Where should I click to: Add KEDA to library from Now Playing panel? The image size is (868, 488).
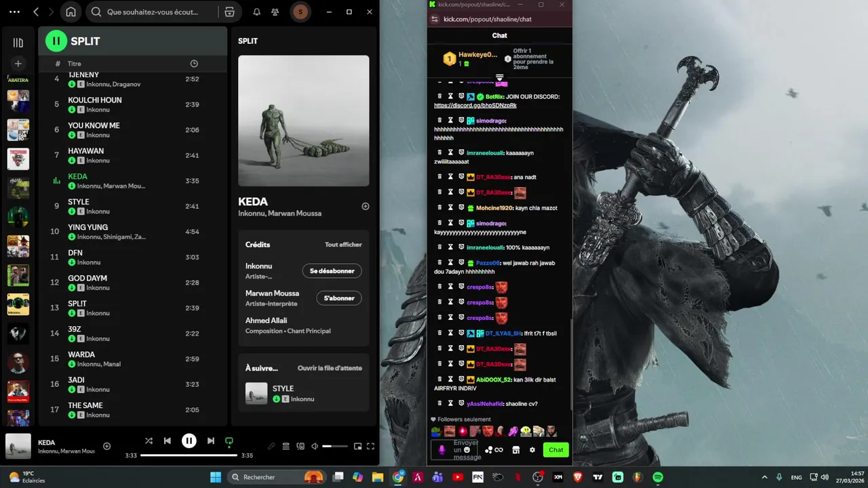click(366, 206)
